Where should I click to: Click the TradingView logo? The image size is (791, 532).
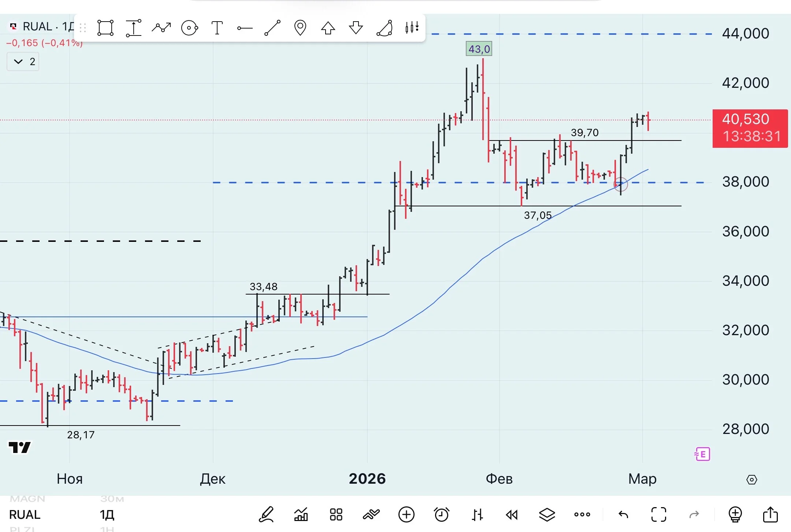20,447
